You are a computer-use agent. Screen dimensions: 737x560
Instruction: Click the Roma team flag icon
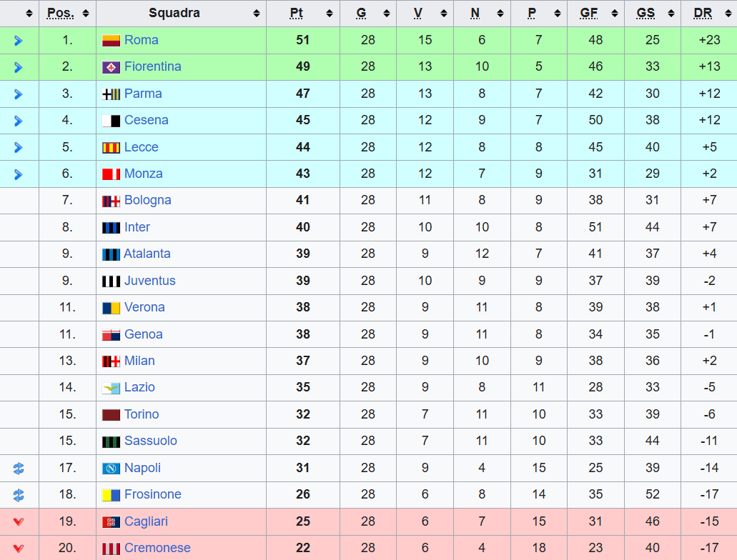coord(111,41)
